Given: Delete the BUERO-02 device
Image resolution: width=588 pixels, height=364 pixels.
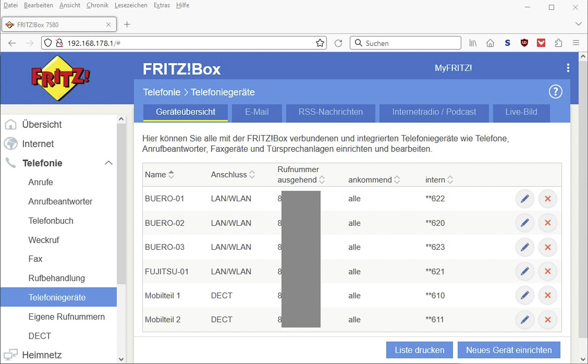Looking at the screenshot, I should coord(548,223).
